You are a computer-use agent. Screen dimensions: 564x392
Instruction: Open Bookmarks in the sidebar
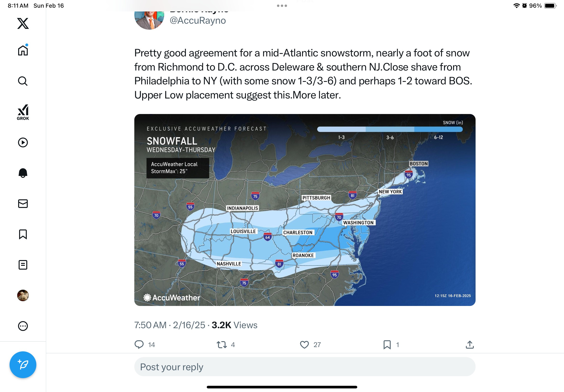23,234
